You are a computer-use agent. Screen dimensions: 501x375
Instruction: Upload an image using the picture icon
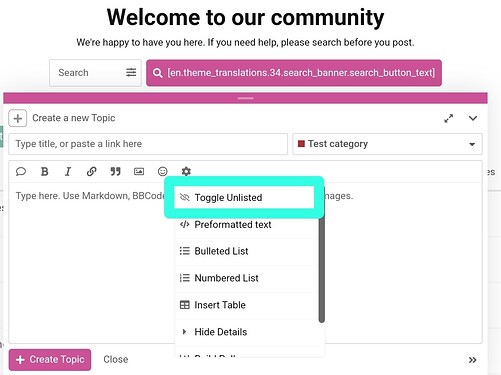tap(139, 172)
